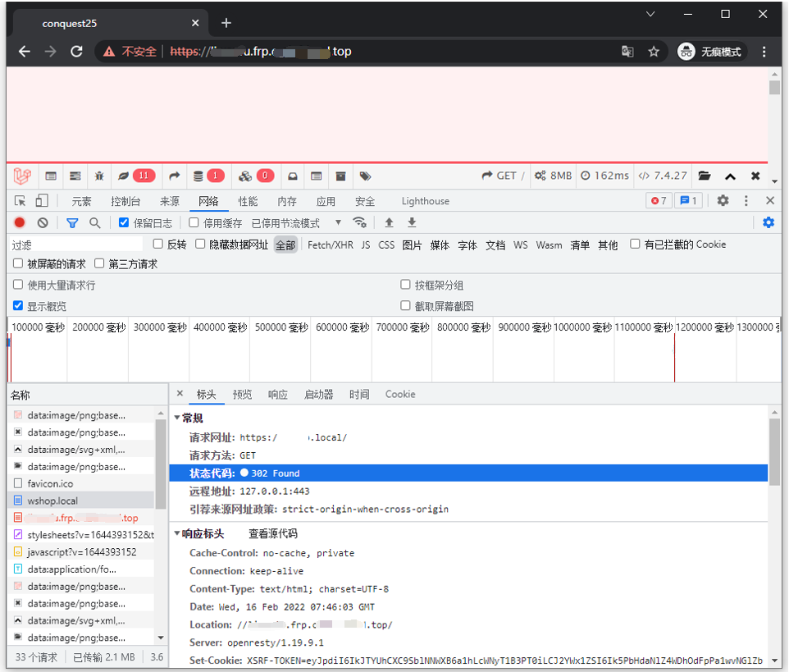Viewport: 789px width, 672px height.
Task: Collapse the 响应标头 section
Action: point(177,533)
